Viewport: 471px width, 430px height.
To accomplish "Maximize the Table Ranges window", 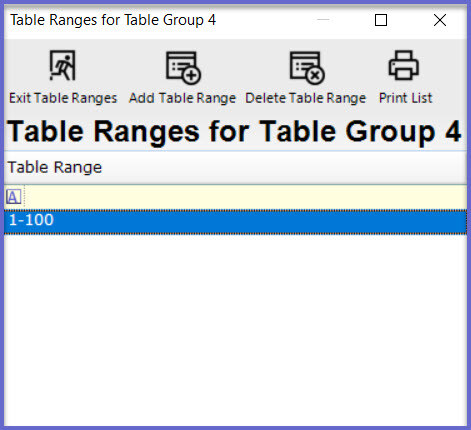I will 381,20.
